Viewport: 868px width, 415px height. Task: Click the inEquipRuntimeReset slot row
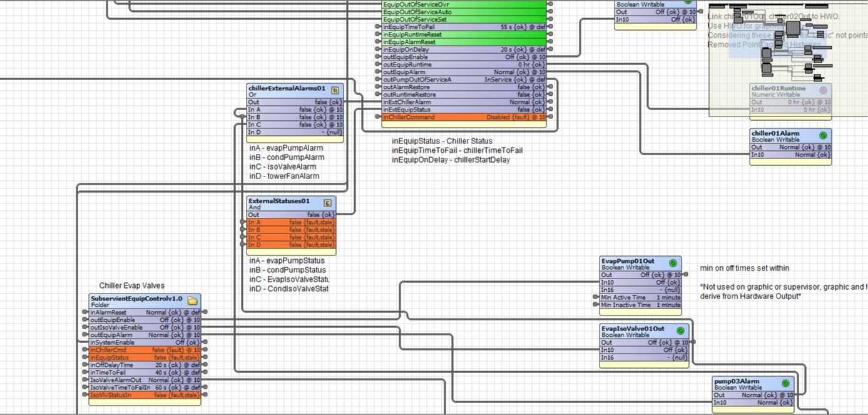tap(464, 34)
